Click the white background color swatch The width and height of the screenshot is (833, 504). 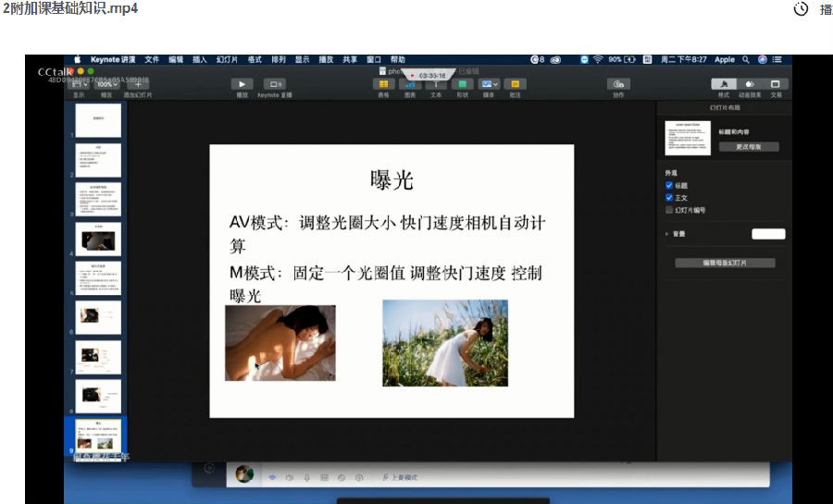(768, 234)
